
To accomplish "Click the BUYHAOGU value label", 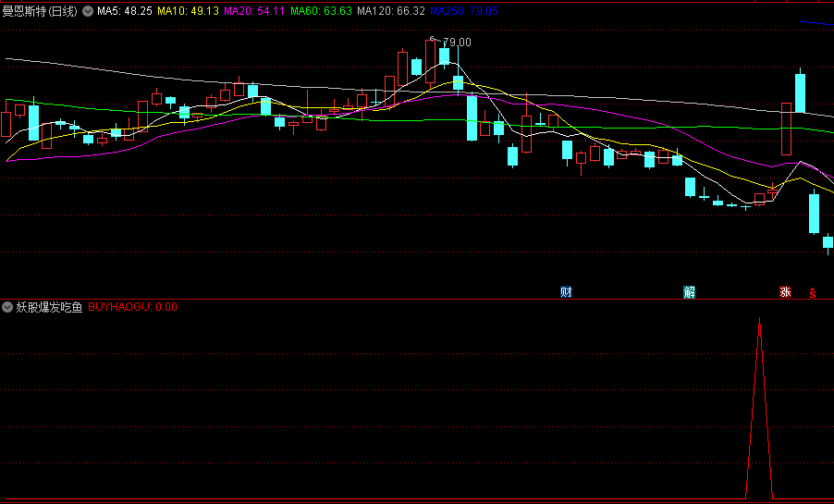I will tap(132, 307).
